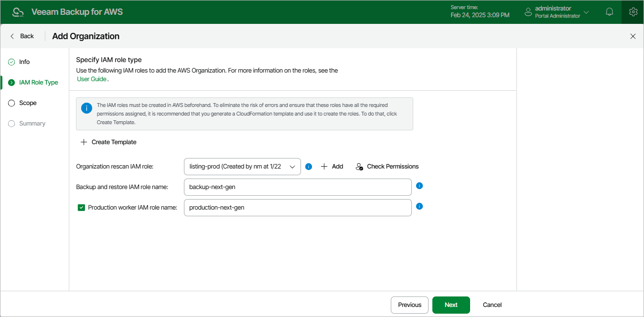Uncheck Production worker IAM role name checkbox

(81, 208)
